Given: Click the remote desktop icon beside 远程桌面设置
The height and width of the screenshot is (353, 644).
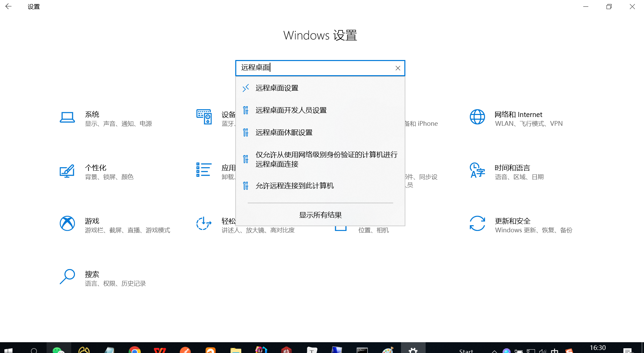Looking at the screenshot, I should pos(246,88).
